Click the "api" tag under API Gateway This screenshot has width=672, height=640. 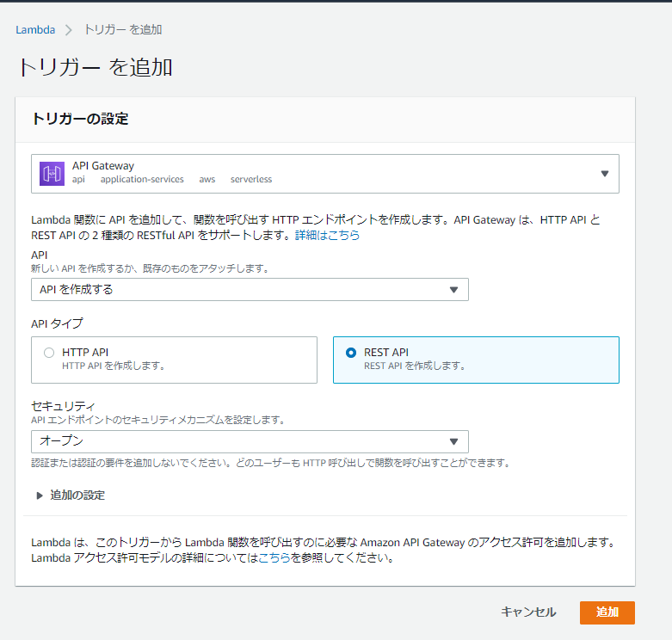pos(78,180)
